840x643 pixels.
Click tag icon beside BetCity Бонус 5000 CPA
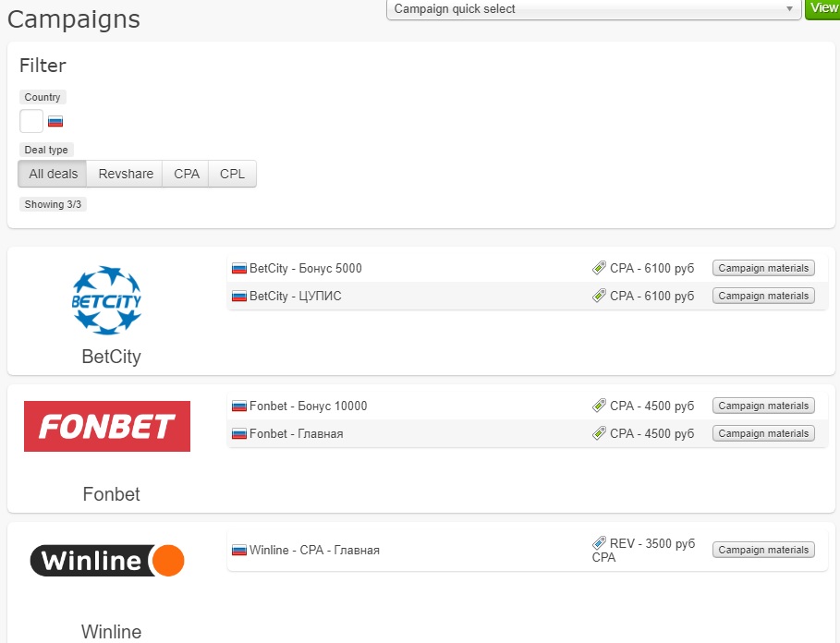(x=599, y=269)
